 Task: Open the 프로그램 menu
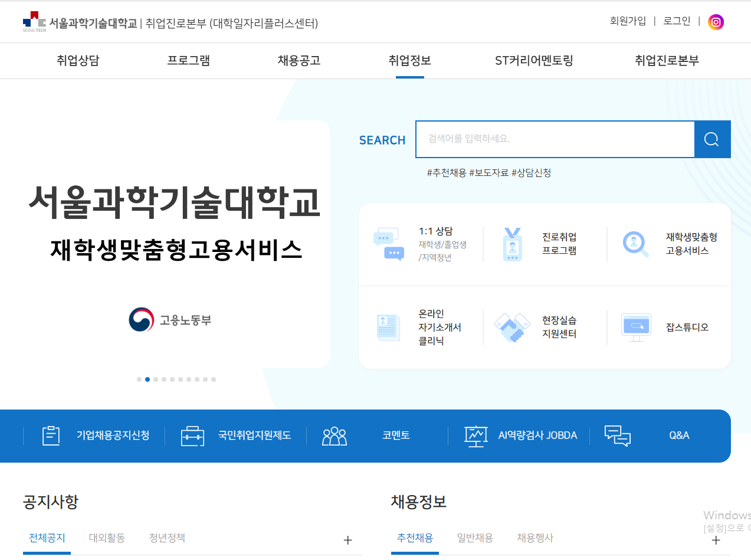tap(189, 60)
